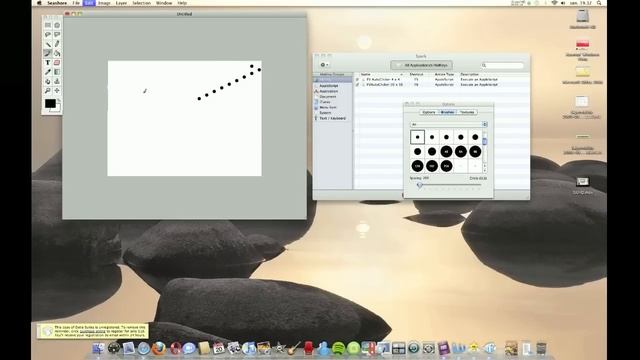The image size is (640, 360).
Task: Pick the move position tool
Action: click(x=57, y=90)
